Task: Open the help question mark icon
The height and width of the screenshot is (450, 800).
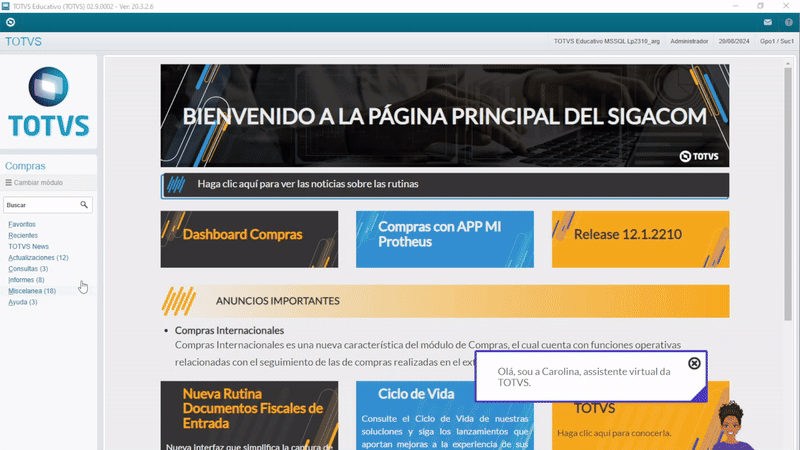Action: click(789, 22)
